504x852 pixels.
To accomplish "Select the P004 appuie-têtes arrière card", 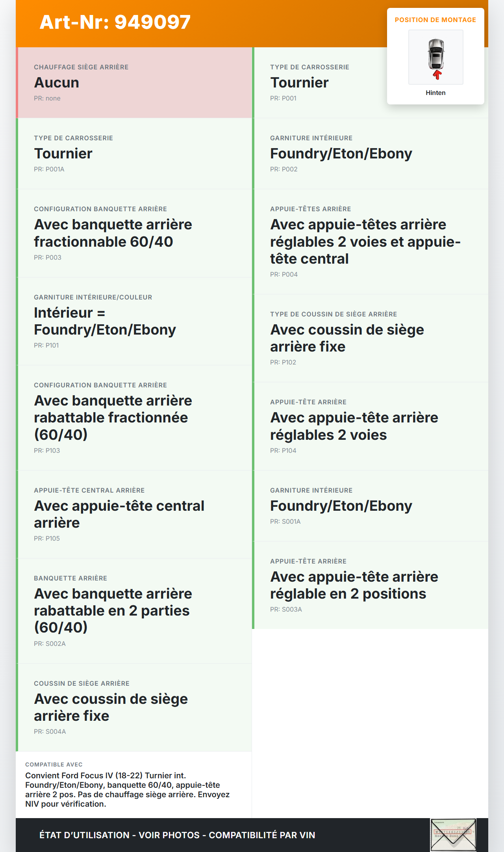I will [370, 242].
